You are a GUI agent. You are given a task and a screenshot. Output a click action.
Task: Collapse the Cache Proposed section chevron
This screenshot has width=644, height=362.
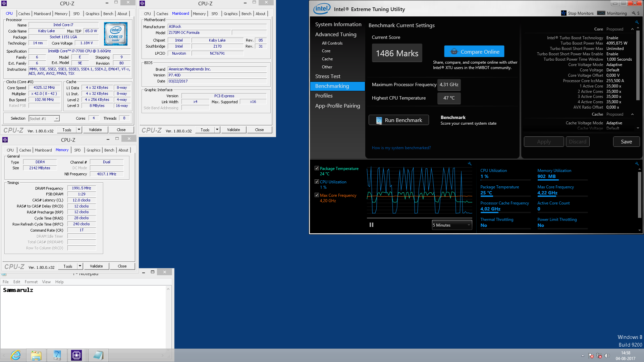tap(633, 114)
